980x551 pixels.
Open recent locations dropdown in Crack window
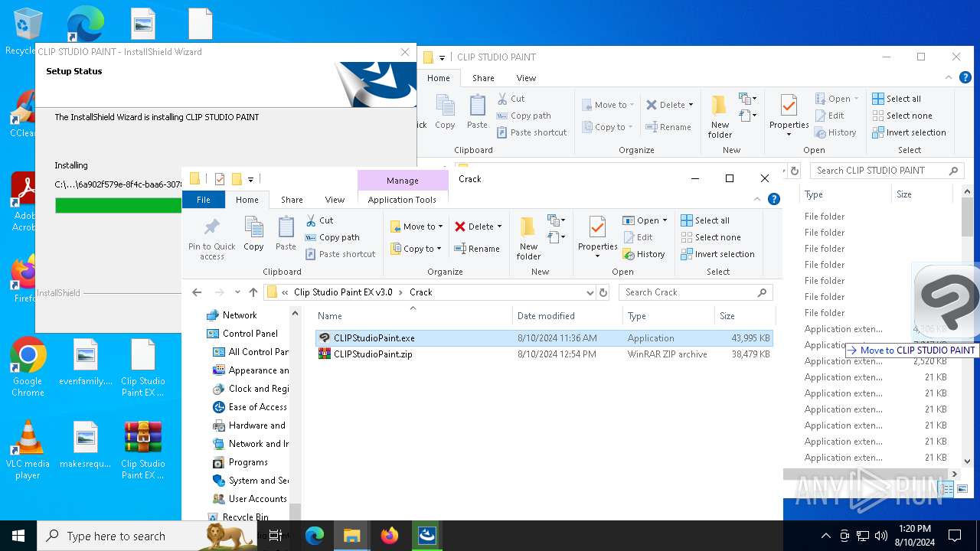pos(237,292)
